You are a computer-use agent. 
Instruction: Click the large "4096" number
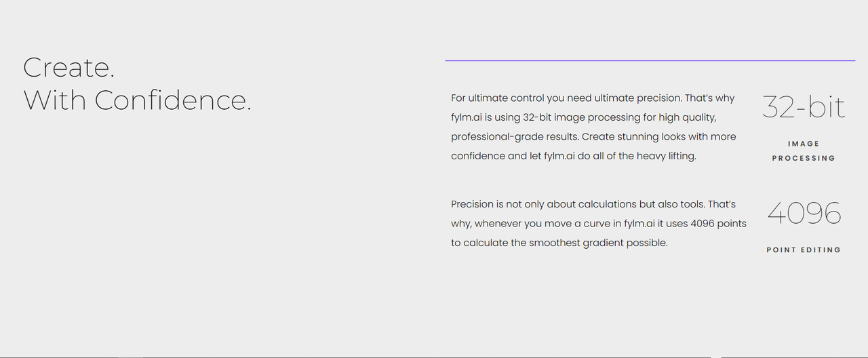pyautogui.click(x=804, y=213)
